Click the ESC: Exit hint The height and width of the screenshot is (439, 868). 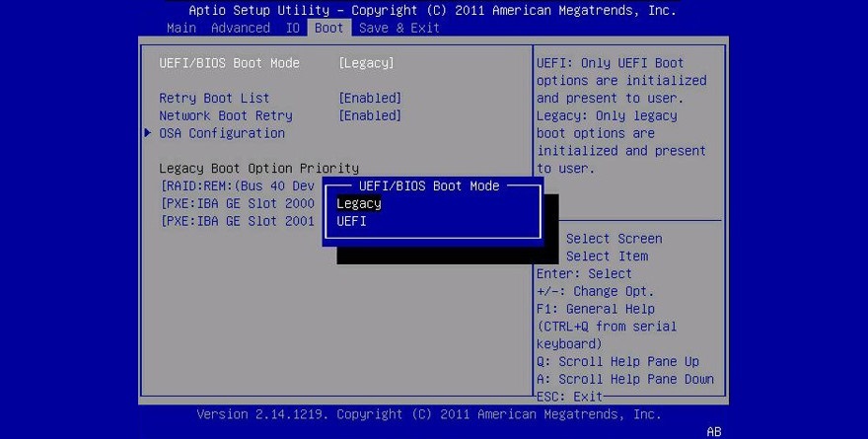569,396
